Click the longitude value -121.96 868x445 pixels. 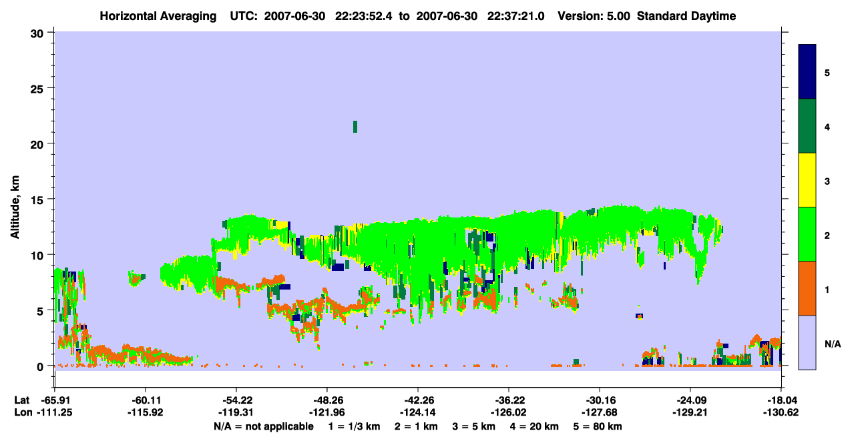click(x=327, y=412)
